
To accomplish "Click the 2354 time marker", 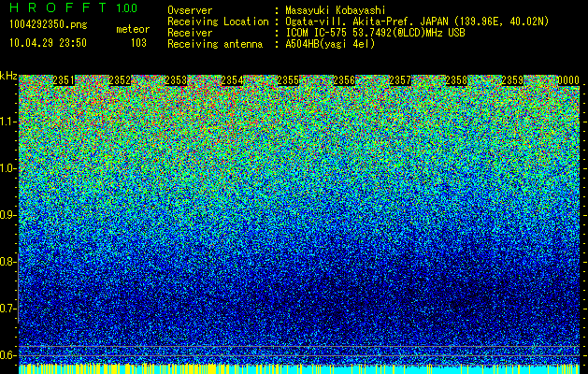I will tap(232, 80).
